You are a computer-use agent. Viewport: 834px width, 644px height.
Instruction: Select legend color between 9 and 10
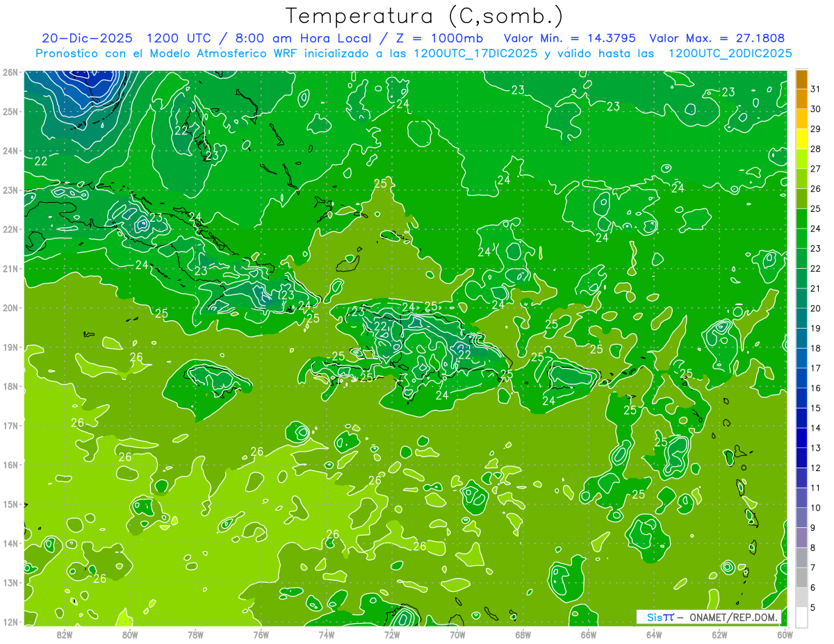tap(801, 518)
